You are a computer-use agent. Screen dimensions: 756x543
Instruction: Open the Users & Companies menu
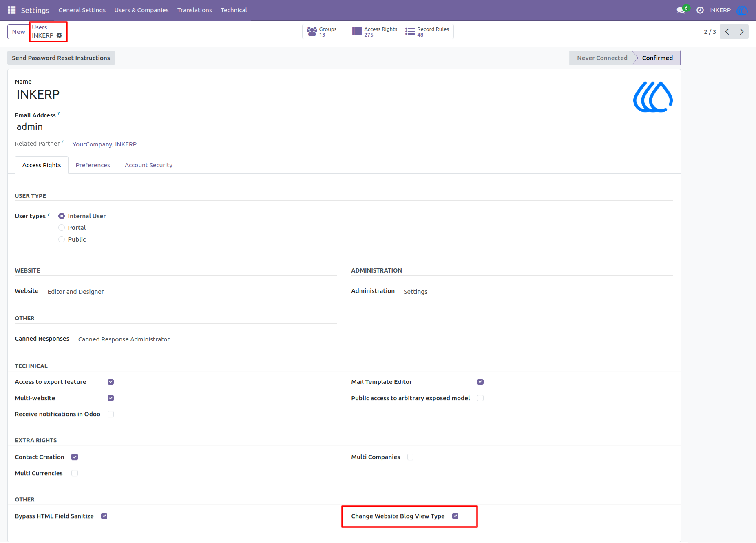[141, 10]
